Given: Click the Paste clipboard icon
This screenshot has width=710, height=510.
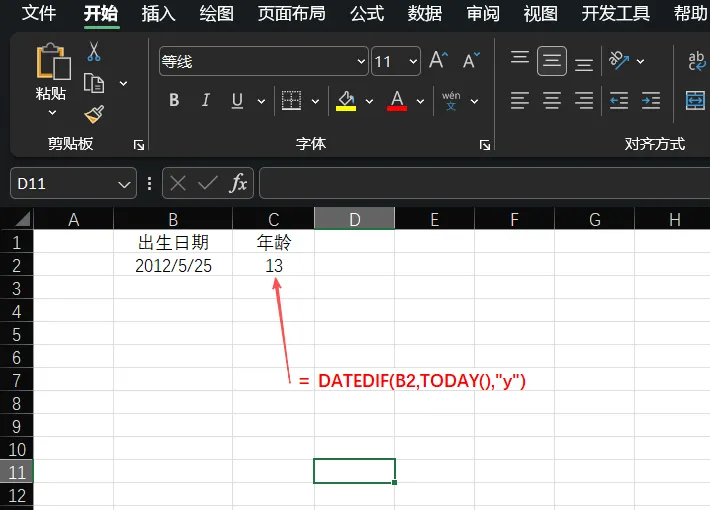Looking at the screenshot, I should coord(53,61).
